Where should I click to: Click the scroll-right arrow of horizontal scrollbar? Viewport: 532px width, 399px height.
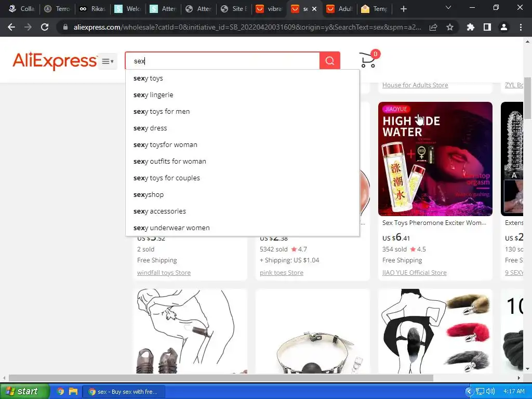click(519, 378)
